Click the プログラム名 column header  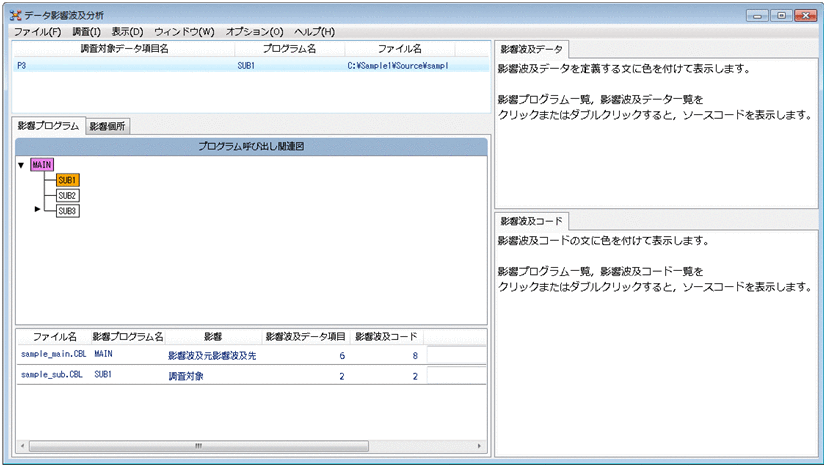[290, 49]
